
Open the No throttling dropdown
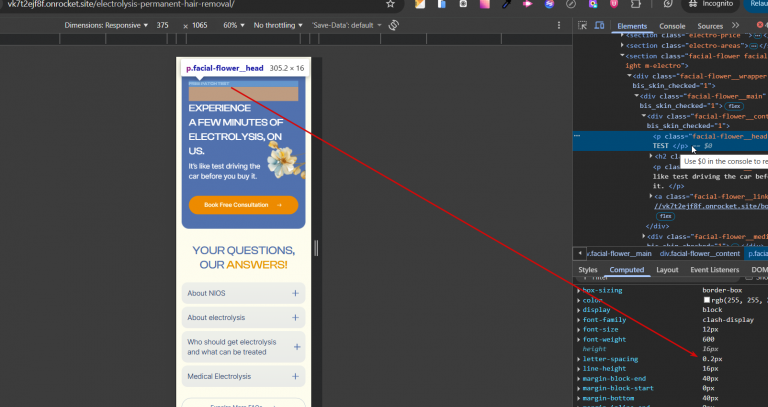(278, 25)
